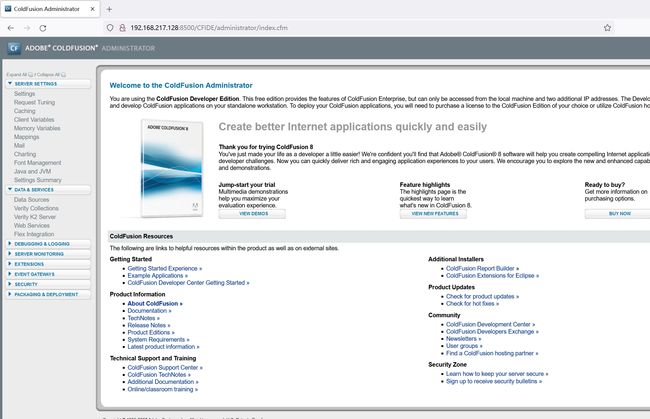Bookmark this page with the star icon
Image resolution: width=650 pixels, height=419 pixels.
tap(607, 28)
